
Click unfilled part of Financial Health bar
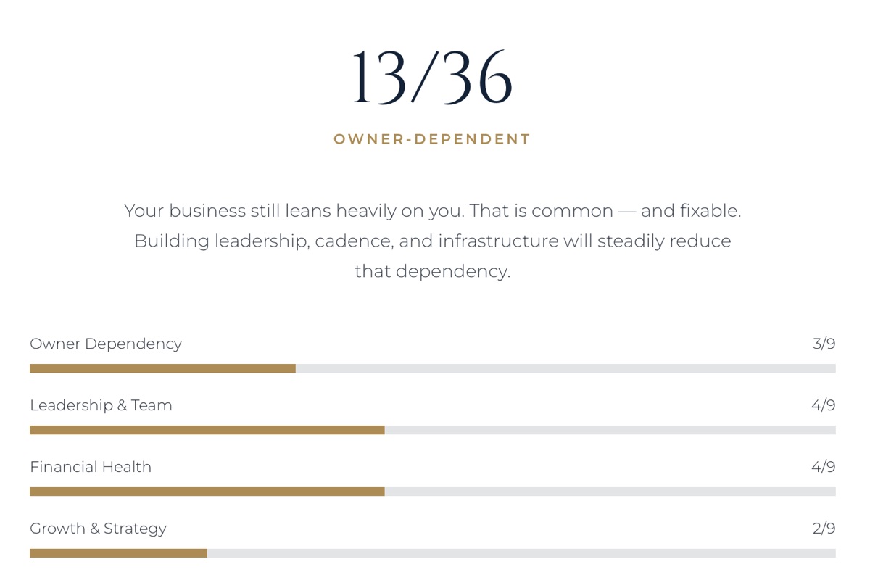coord(610,492)
